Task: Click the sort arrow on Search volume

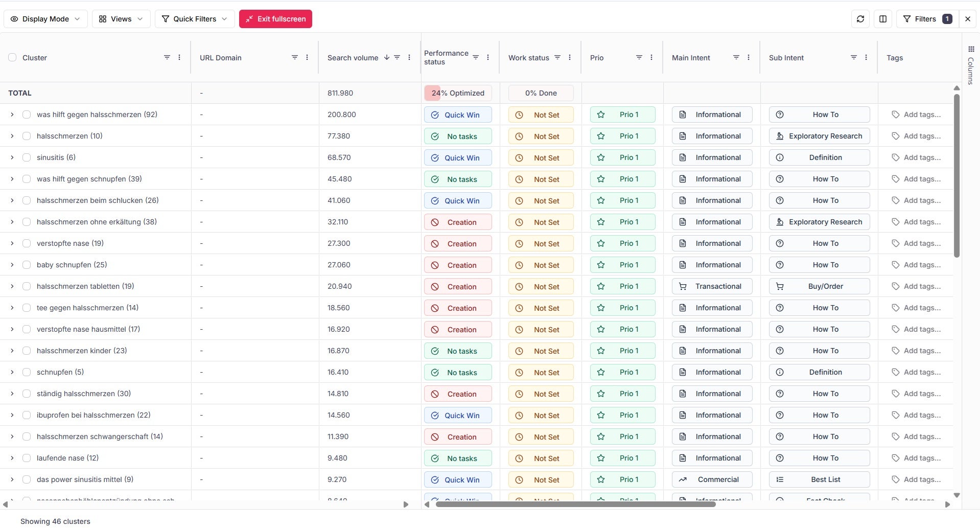Action: [387, 57]
